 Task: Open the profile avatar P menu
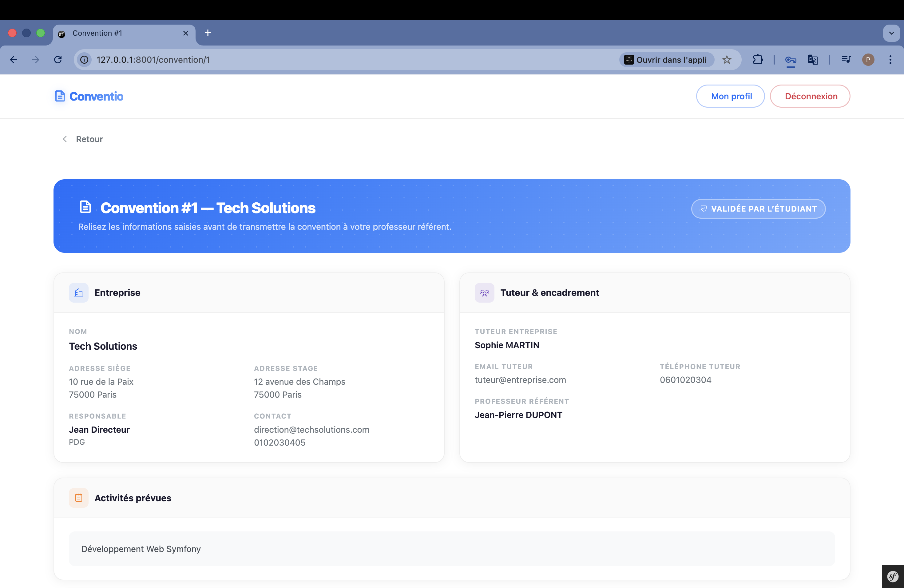(x=868, y=60)
